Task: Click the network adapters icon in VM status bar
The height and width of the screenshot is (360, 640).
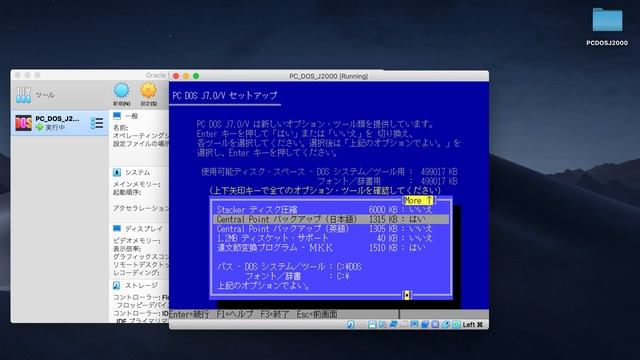Action: pos(393,324)
